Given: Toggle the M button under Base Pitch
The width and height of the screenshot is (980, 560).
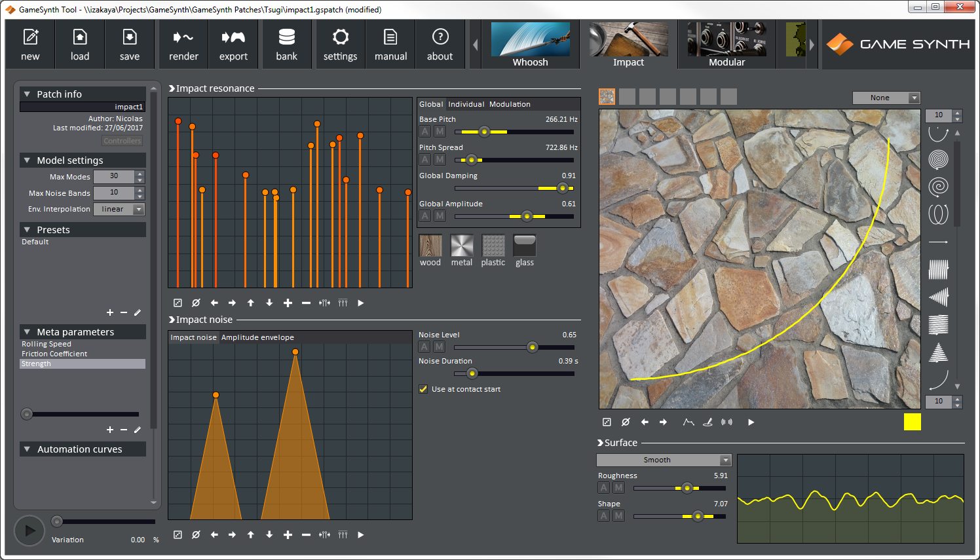Looking at the screenshot, I should coord(440,132).
